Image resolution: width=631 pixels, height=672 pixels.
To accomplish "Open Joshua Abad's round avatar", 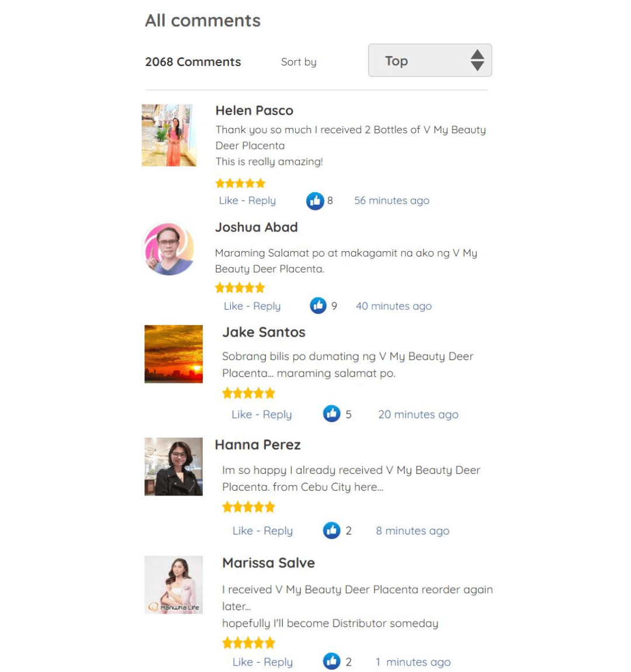I will [x=168, y=248].
